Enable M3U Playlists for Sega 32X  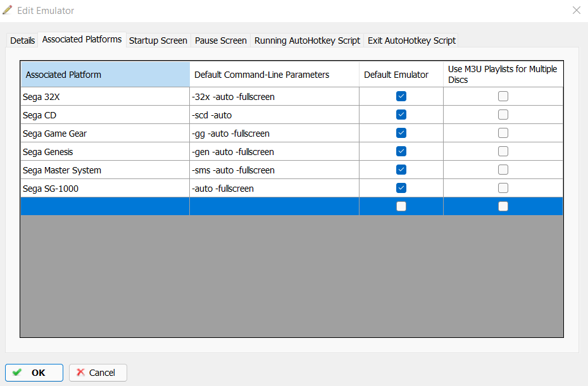(x=503, y=96)
